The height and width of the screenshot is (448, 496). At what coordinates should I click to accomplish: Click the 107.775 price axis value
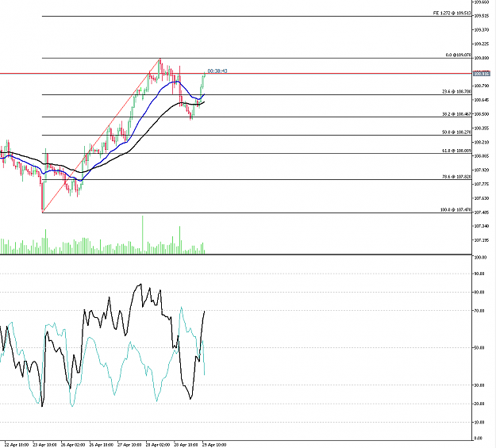point(481,184)
